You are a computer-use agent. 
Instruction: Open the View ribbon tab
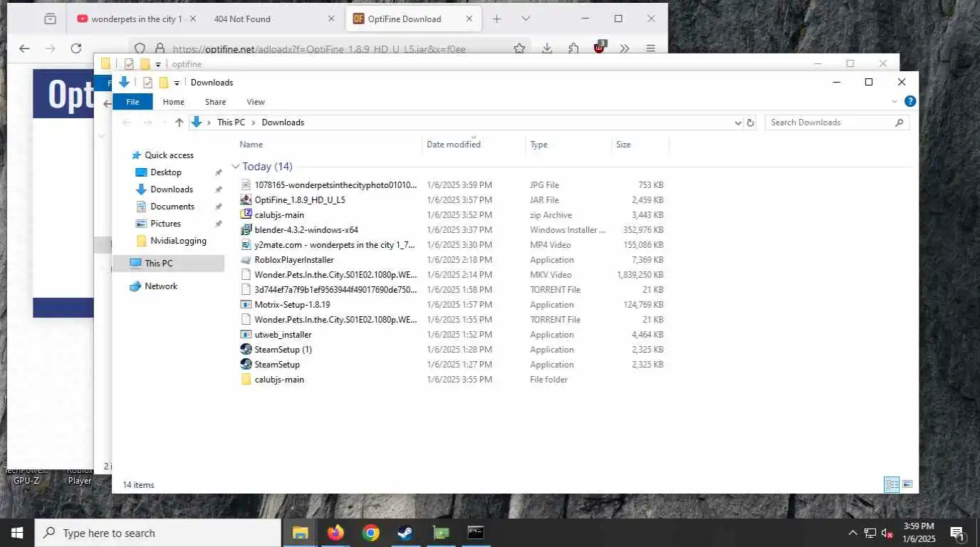[x=256, y=102]
